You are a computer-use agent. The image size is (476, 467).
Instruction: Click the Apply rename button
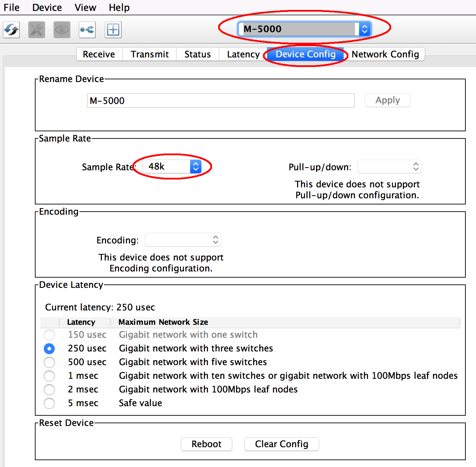coord(388,100)
